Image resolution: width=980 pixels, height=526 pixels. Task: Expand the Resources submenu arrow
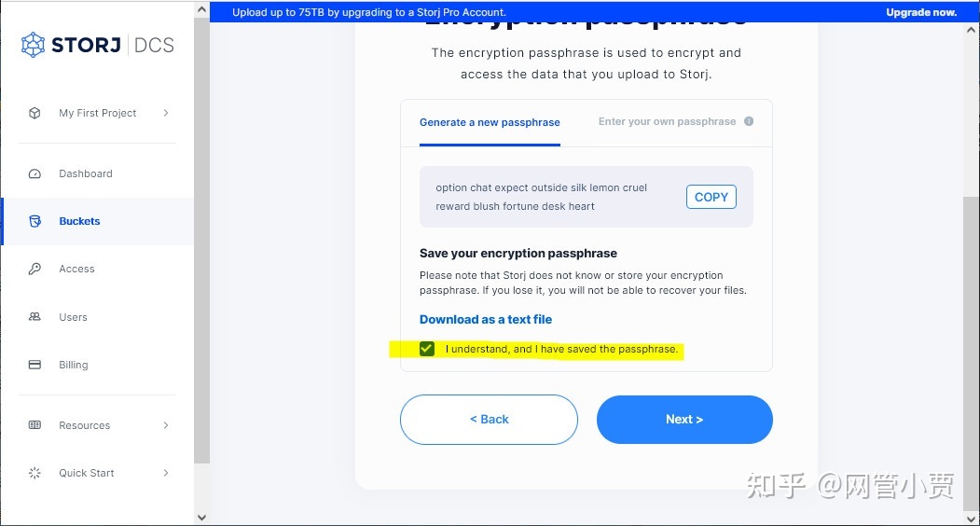tap(166, 425)
